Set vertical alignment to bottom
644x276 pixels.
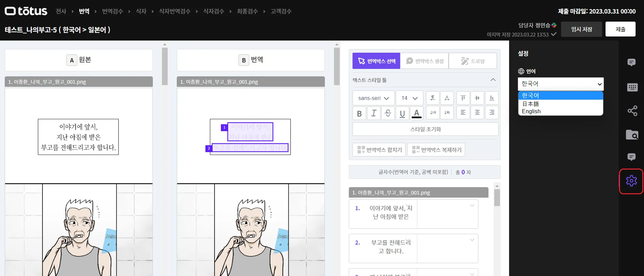pos(492,98)
